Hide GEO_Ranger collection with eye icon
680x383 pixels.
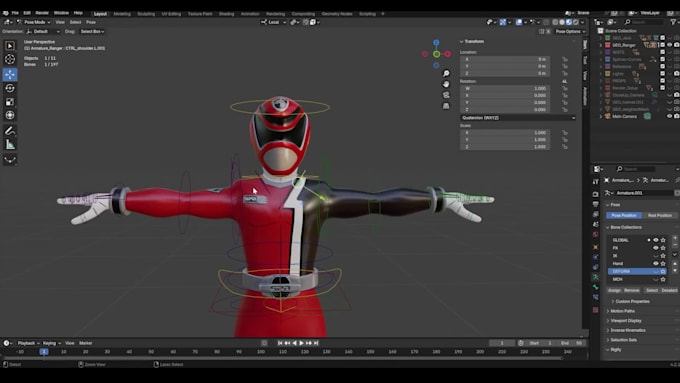[670, 45]
